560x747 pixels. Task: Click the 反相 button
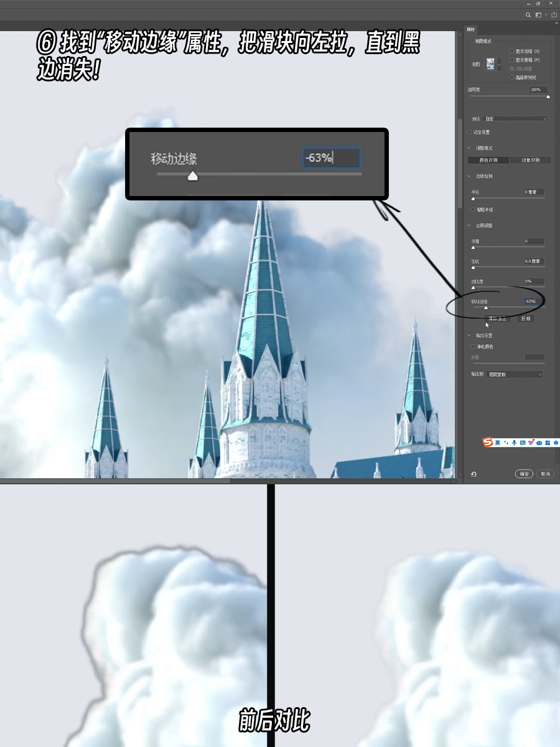[526, 319]
